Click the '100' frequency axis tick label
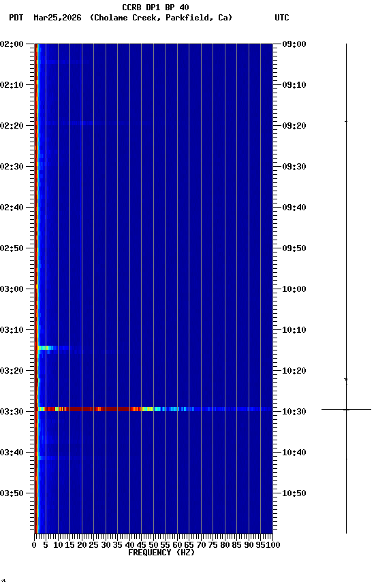376x588 pixels. 274,545
